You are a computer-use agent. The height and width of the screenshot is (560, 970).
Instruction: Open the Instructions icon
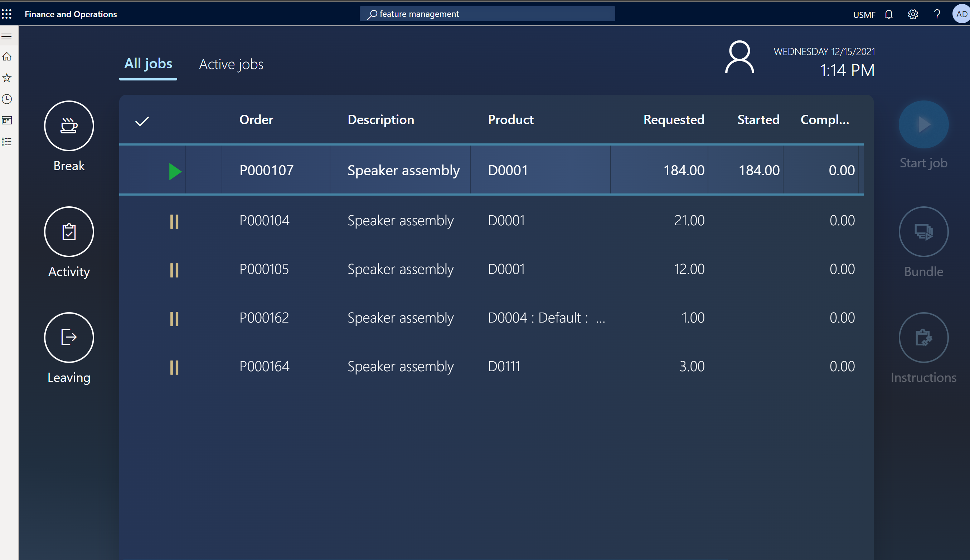coord(923,337)
